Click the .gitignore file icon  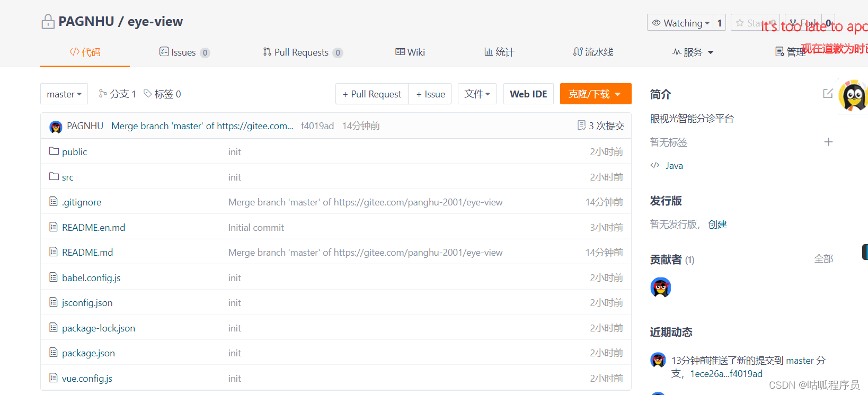[54, 201]
